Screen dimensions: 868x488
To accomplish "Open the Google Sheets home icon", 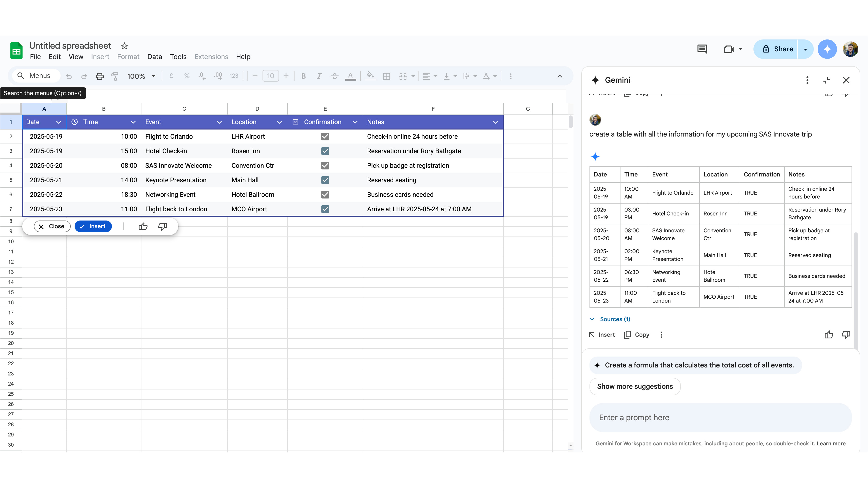I will [16, 51].
